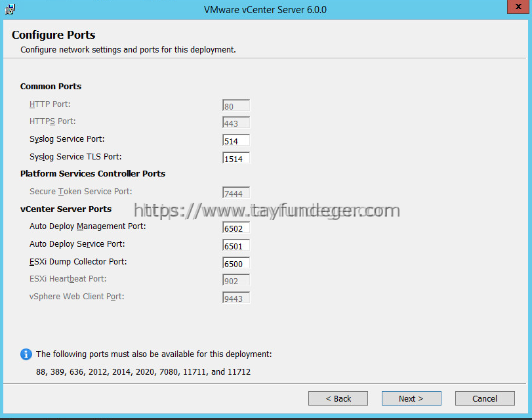
Task: Click the Common Ports heading
Action: click(x=51, y=86)
